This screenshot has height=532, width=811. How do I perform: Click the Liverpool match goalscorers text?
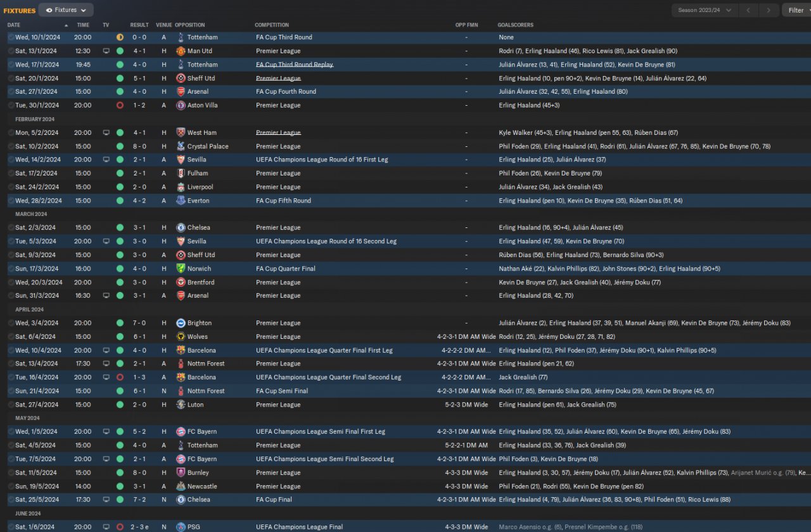[x=551, y=187]
